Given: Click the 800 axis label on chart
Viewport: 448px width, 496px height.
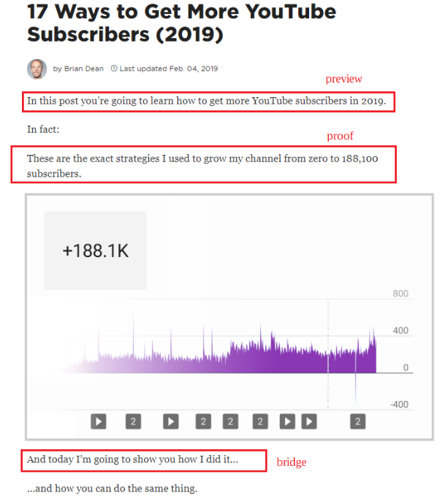Looking at the screenshot, I should click(x=400, y=294).
